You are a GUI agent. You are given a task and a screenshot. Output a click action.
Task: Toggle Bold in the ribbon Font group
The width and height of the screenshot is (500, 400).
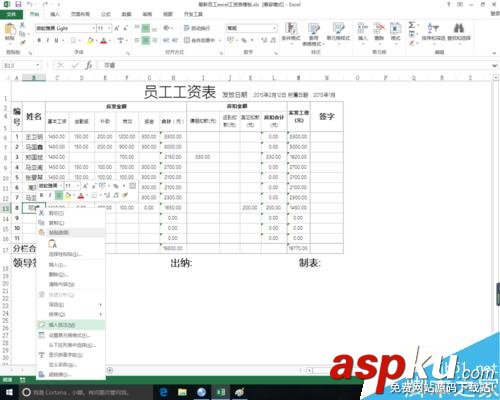click(39, 40)
